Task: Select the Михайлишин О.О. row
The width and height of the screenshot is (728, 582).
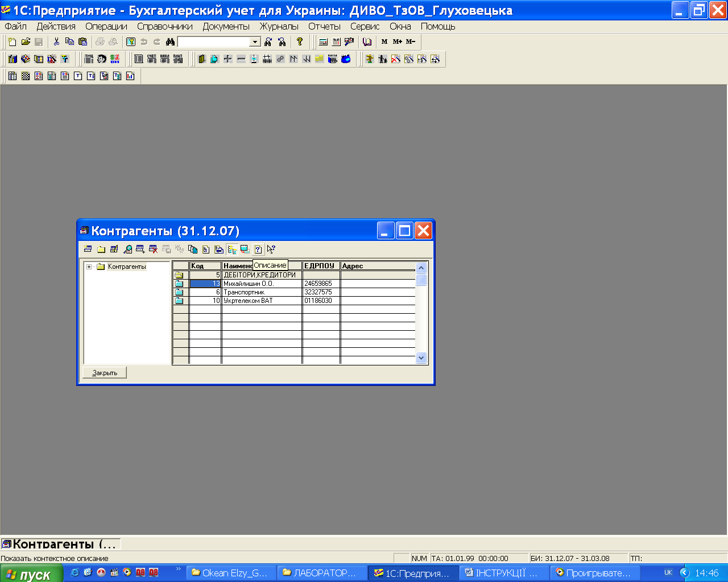Action: point(294,284)
